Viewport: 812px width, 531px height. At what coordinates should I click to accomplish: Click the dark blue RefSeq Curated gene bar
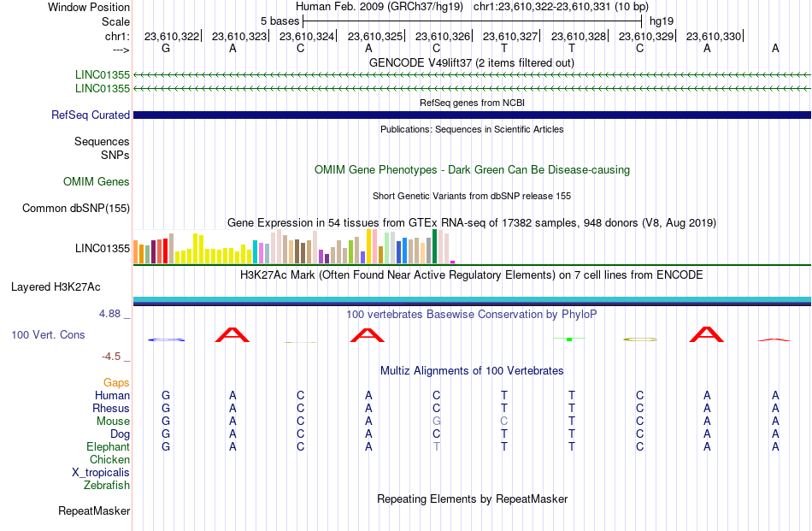click(x=472, y=115)
